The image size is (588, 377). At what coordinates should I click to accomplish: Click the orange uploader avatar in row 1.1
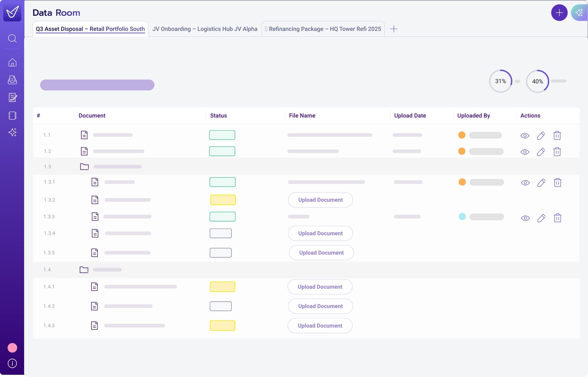tap(462, 135)
